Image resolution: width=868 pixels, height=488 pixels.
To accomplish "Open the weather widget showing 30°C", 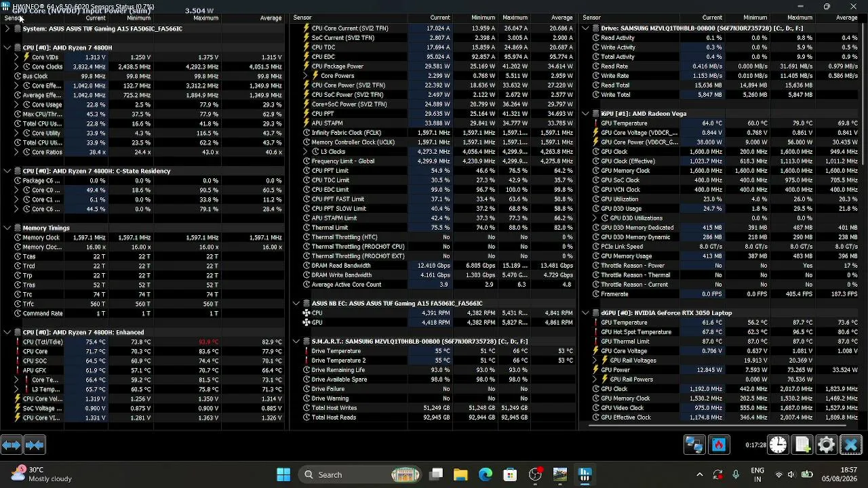I will [x=41, y=474].
